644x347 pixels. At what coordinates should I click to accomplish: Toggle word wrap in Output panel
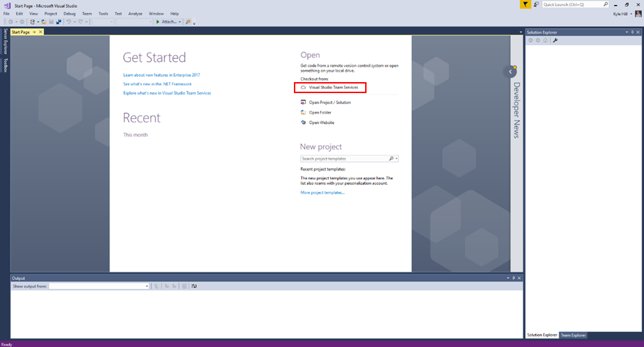pos(195,286)
